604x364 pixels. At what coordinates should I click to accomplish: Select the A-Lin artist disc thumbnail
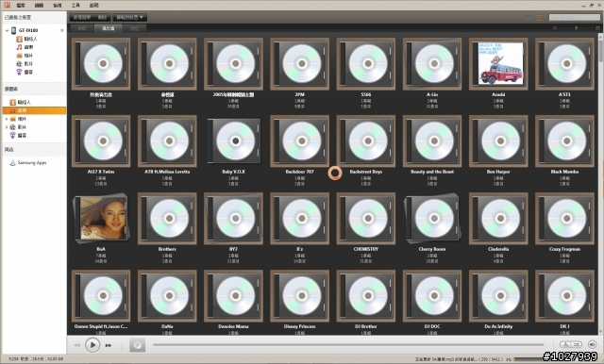[x=432, y=63]
